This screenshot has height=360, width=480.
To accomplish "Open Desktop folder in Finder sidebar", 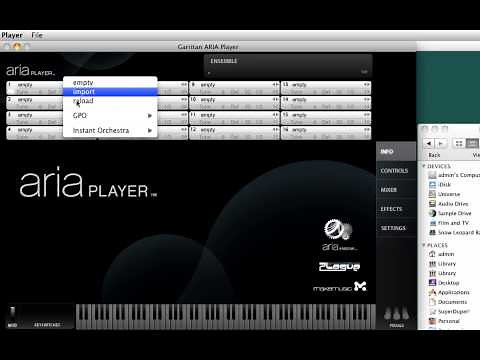I will point(444,283).
